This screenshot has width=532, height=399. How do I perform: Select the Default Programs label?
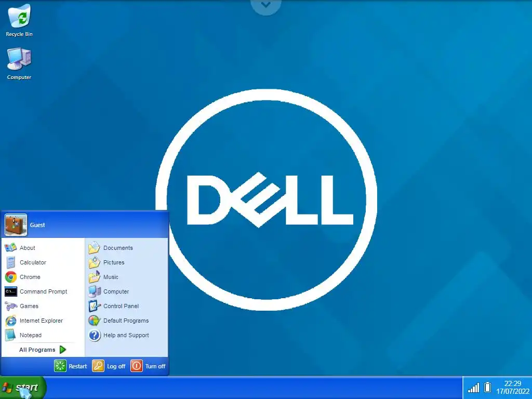[126, 321]
